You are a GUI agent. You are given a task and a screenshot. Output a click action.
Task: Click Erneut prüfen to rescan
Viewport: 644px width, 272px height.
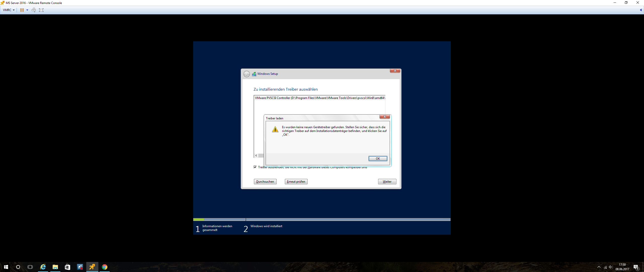tap(296, 182)
